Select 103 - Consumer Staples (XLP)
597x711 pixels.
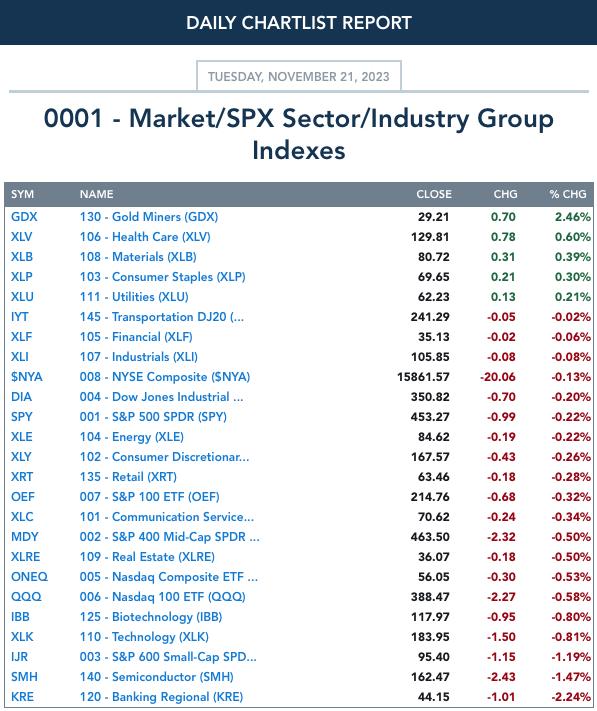(162, 277)
